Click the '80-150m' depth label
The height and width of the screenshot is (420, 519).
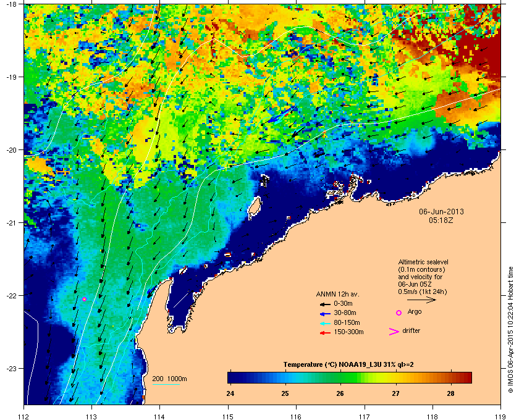(x=347, y=322)
